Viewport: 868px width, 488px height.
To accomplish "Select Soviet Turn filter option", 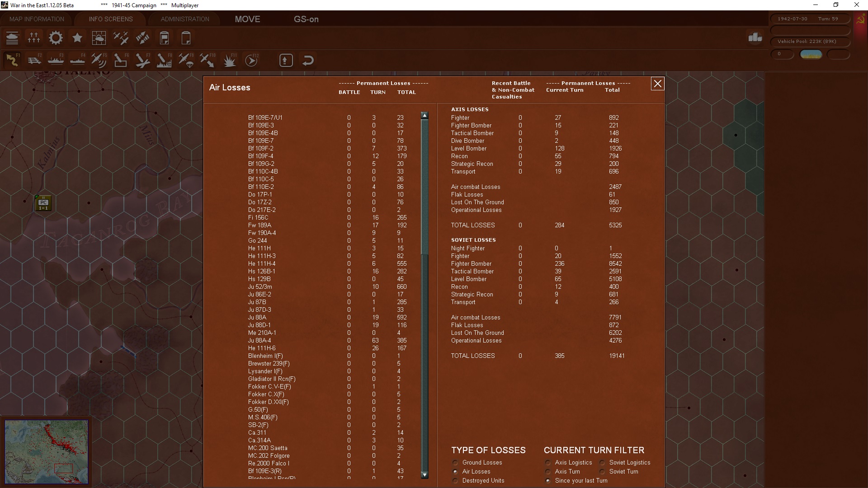I will click(x=602, y=472).
